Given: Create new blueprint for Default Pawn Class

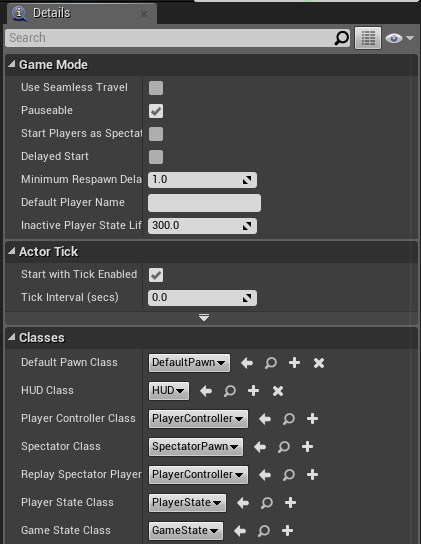Looking at the screenshot, I should tap(294, 363).
